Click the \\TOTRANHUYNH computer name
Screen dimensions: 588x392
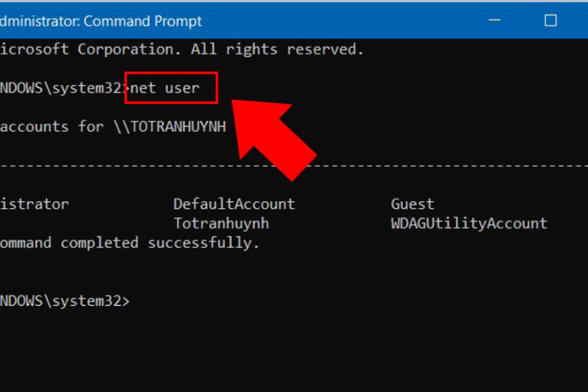point(170,127)
